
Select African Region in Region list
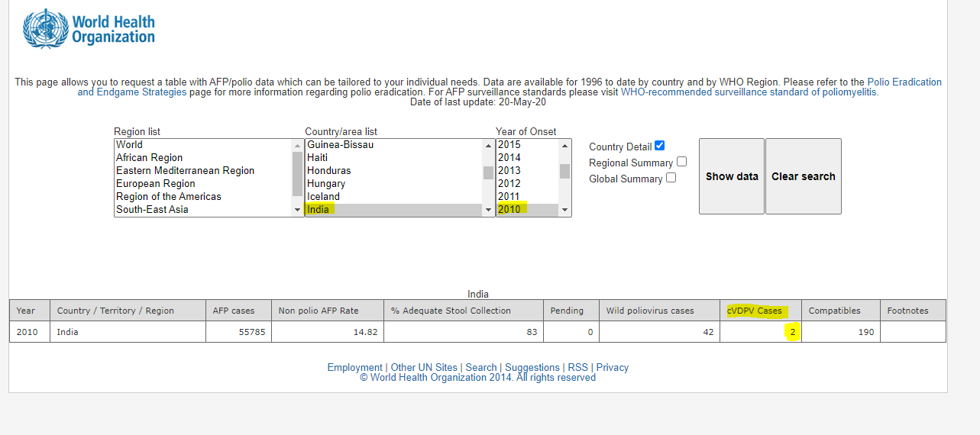203,158
